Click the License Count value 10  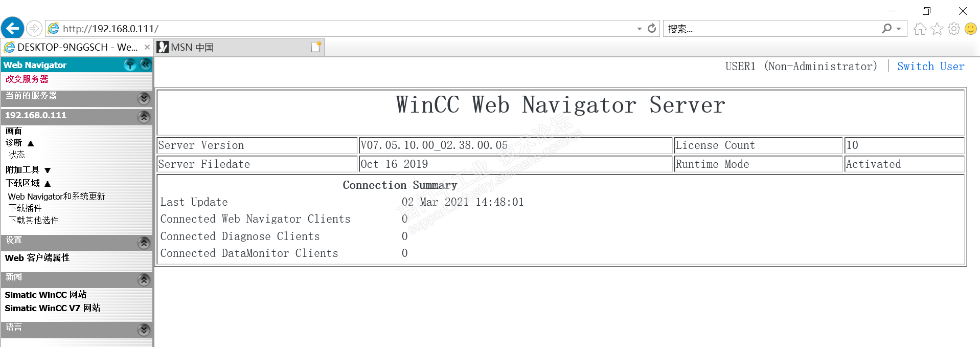[x=852, y=145]
